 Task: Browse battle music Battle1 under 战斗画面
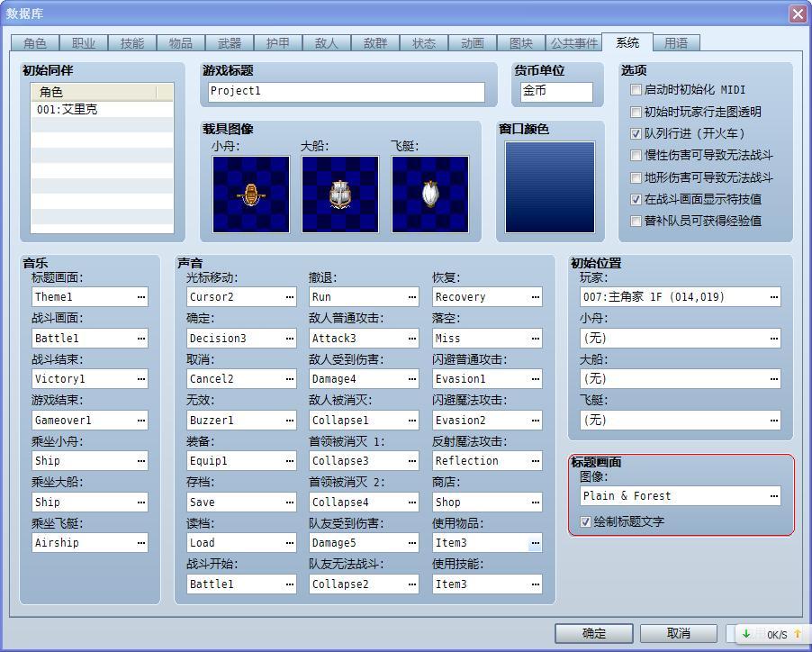pos(140,339)
